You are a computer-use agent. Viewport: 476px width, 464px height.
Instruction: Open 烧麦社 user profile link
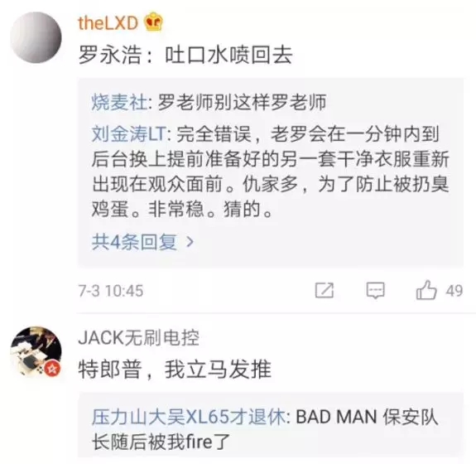tap(119, 102)
